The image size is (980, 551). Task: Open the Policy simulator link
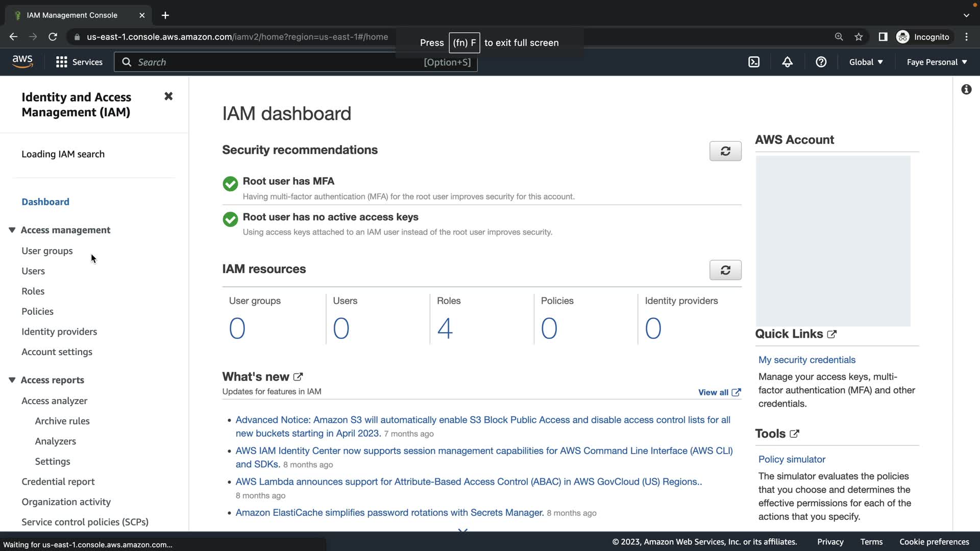click(791, 459)
